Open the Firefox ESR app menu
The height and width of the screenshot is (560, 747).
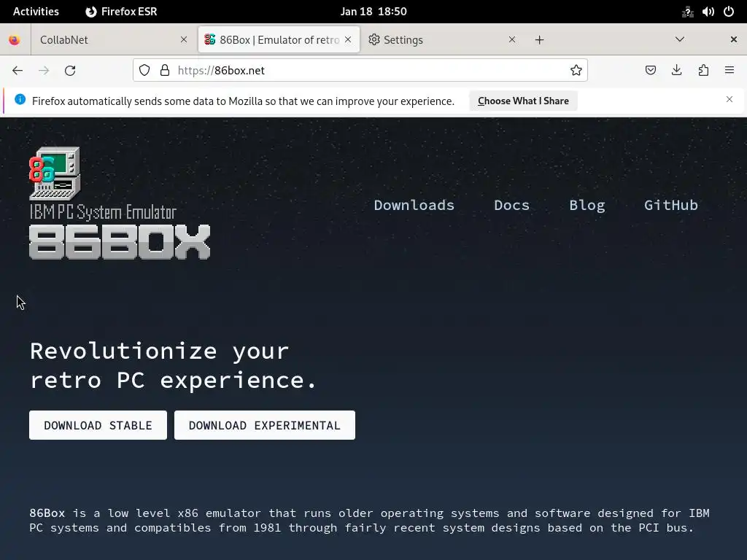pyautogui.click(x=121, y=12)
